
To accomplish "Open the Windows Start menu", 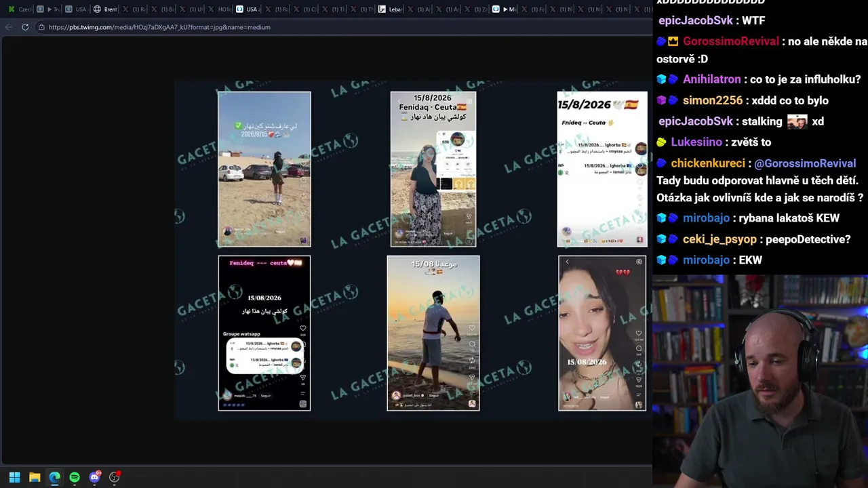I will [14, 477].
